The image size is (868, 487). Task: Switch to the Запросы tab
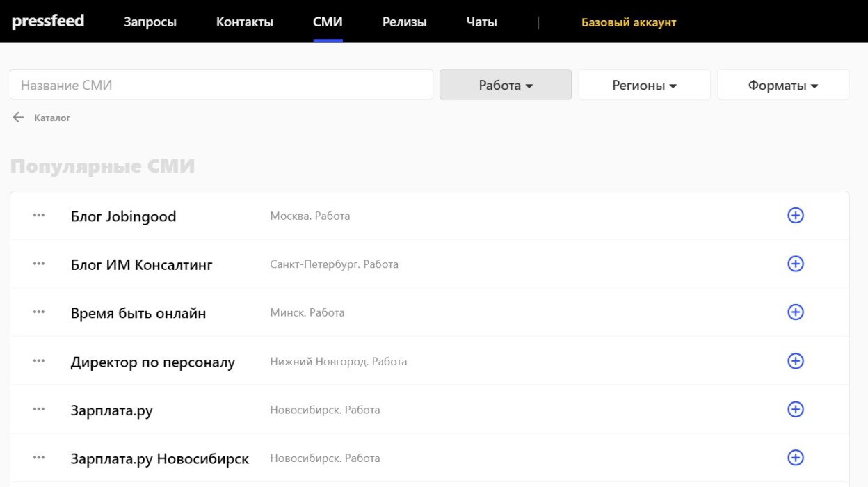click(x=150, y=22)
